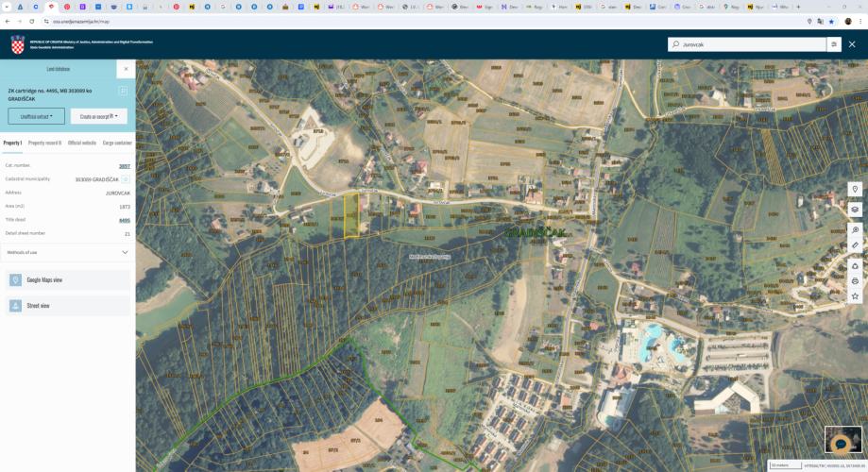Close the land database panel
Screen dimensions: 868x472
coord(126,69)
